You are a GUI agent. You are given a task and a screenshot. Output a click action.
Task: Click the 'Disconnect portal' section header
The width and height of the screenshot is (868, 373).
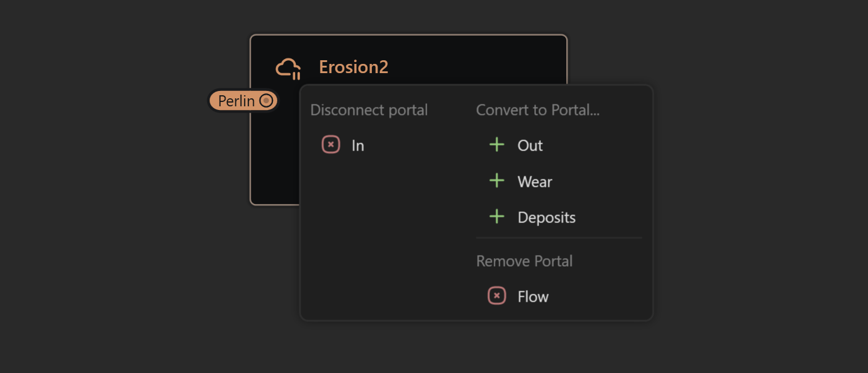click(369, 109)
